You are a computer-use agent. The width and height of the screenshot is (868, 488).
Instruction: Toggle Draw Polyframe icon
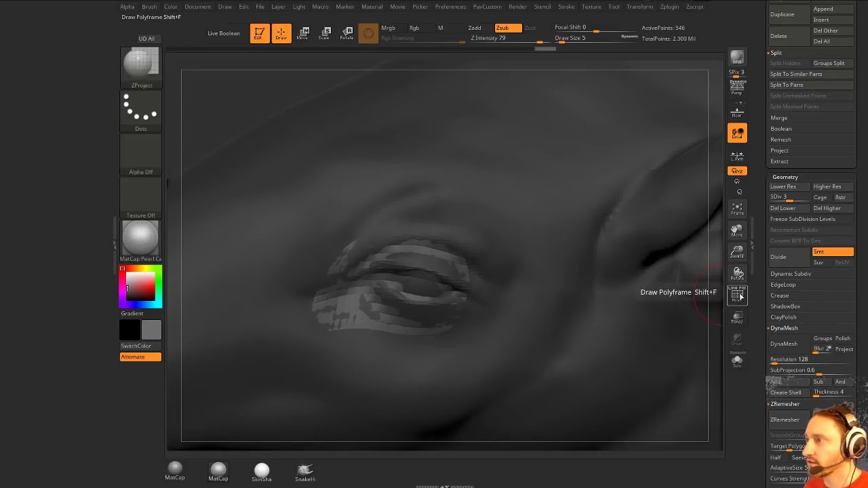coord(737,296)
